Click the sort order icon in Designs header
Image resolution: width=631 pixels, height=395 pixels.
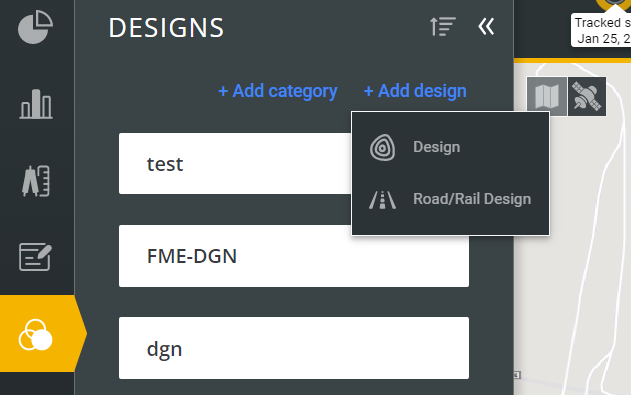[443, 27]
